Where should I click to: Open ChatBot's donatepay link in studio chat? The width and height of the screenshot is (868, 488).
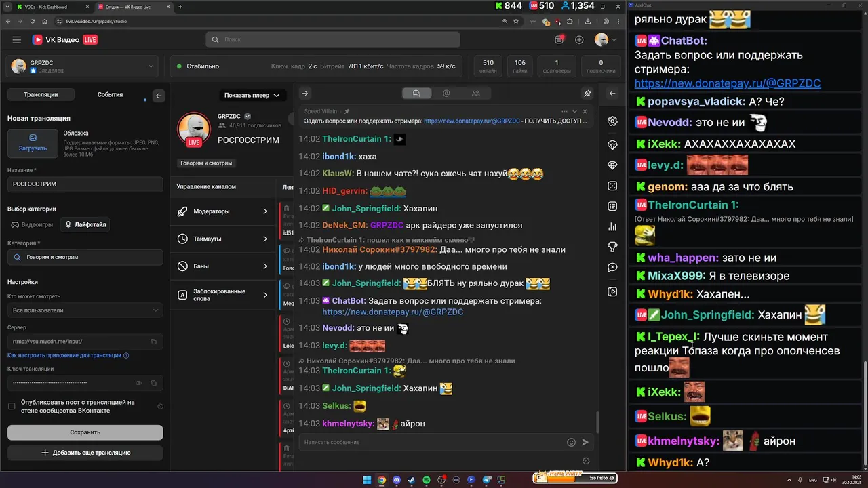[x=393, y=312]
